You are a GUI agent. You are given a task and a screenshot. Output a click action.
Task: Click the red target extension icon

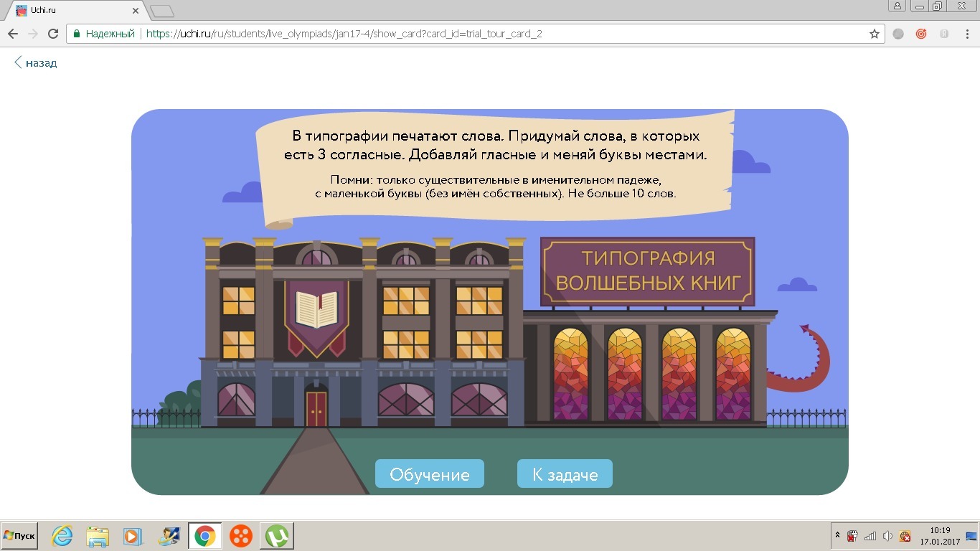pyautogui.click(x=921, y=34)
